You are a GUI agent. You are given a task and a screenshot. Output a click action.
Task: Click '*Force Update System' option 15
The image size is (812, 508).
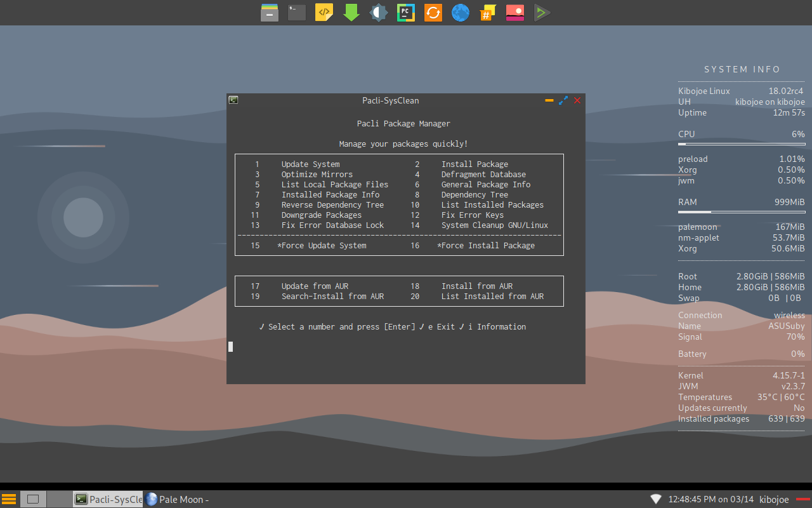[322, 245]
